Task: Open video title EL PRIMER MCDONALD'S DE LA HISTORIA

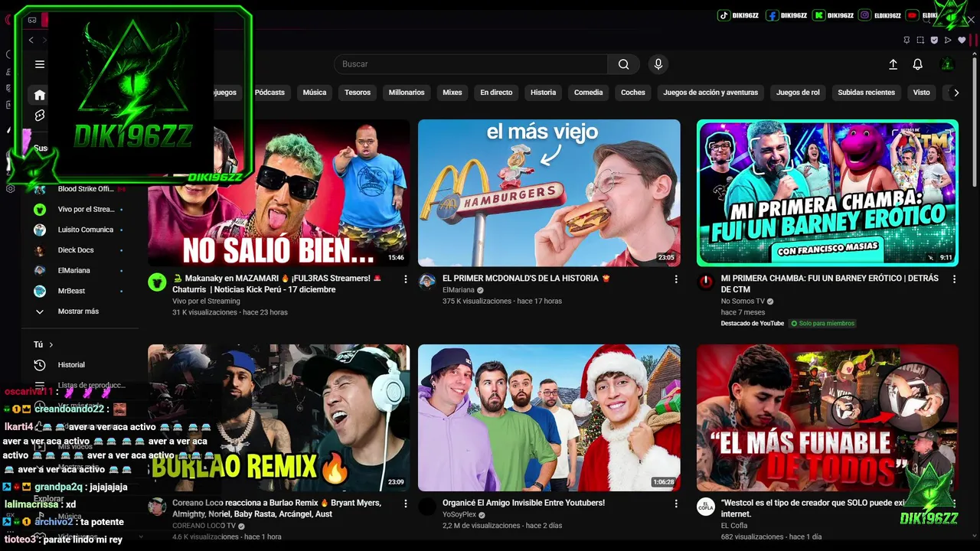Action: point(526,279)
